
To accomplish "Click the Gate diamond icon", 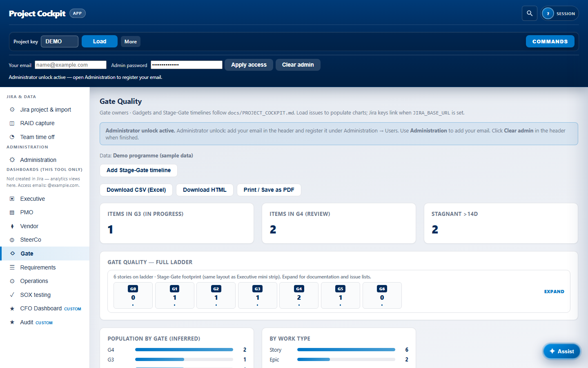I will (13, 254).
